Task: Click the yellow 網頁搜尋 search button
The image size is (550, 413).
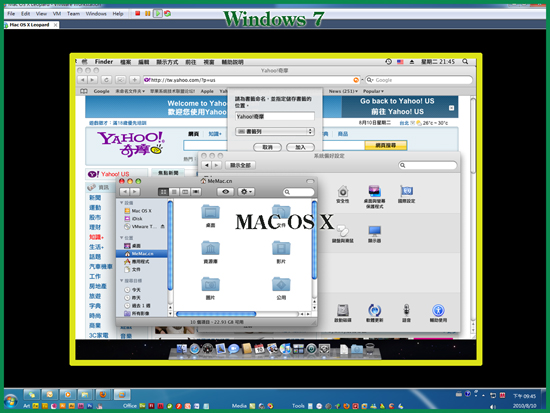Action: [x=385, y=145]
